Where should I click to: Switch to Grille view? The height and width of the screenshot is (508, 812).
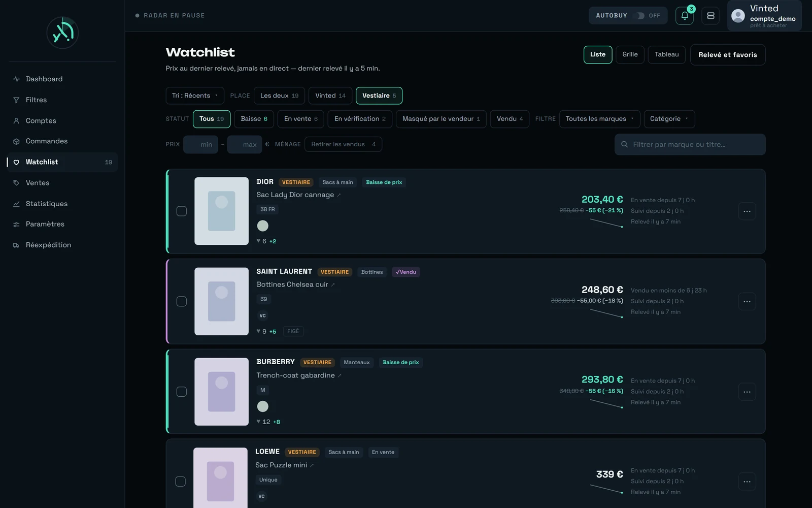click(x=630, y=55)
